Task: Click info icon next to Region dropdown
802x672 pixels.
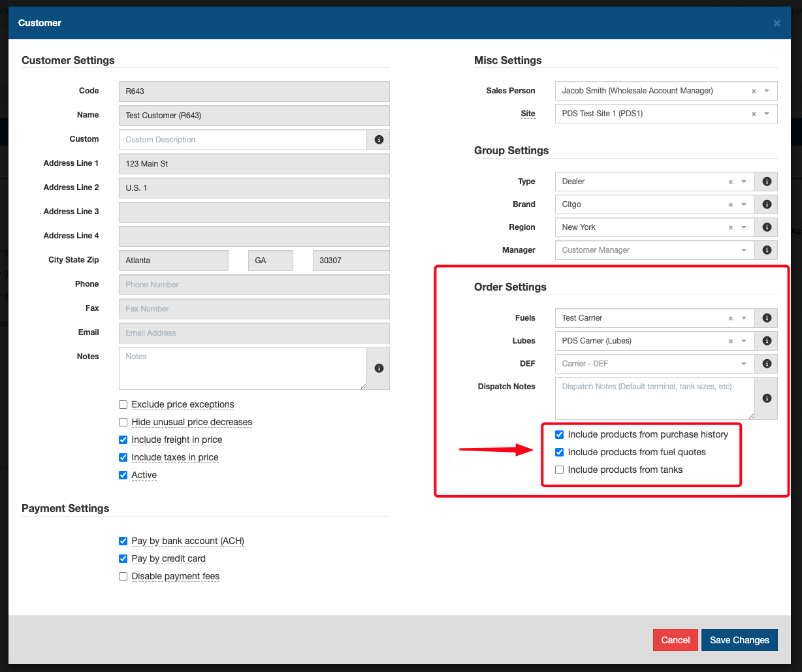Action: pyautogui.click(x=767, y=227)
